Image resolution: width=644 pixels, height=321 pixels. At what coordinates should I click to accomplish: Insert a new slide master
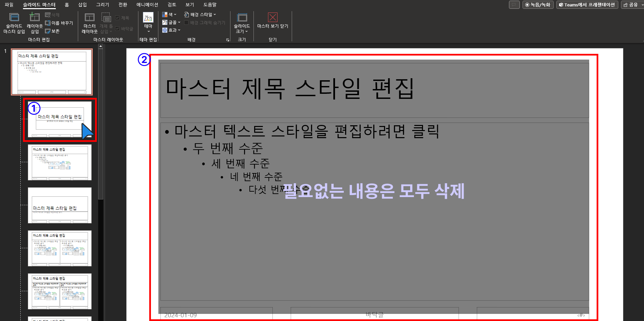pos(14,23)
